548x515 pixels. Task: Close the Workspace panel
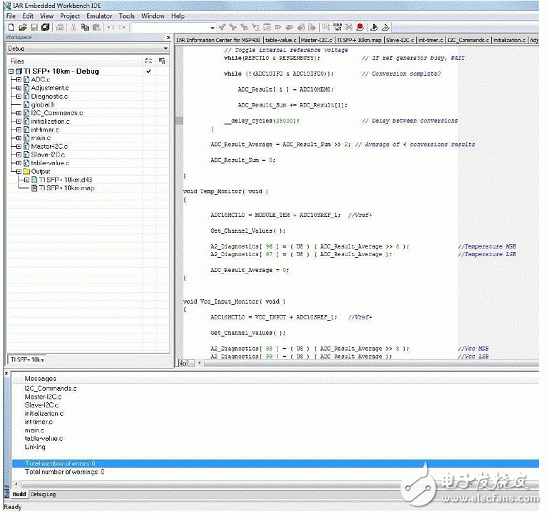(168, 37)
